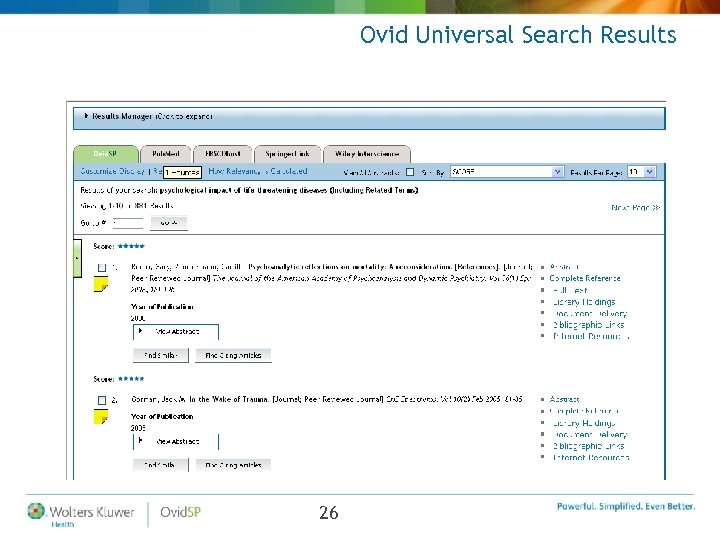Image resolution: width=720 pixels, height=540 pixels.
Task: Tick the View All Abstracts checkbox
Action: [x=410, y=172]
